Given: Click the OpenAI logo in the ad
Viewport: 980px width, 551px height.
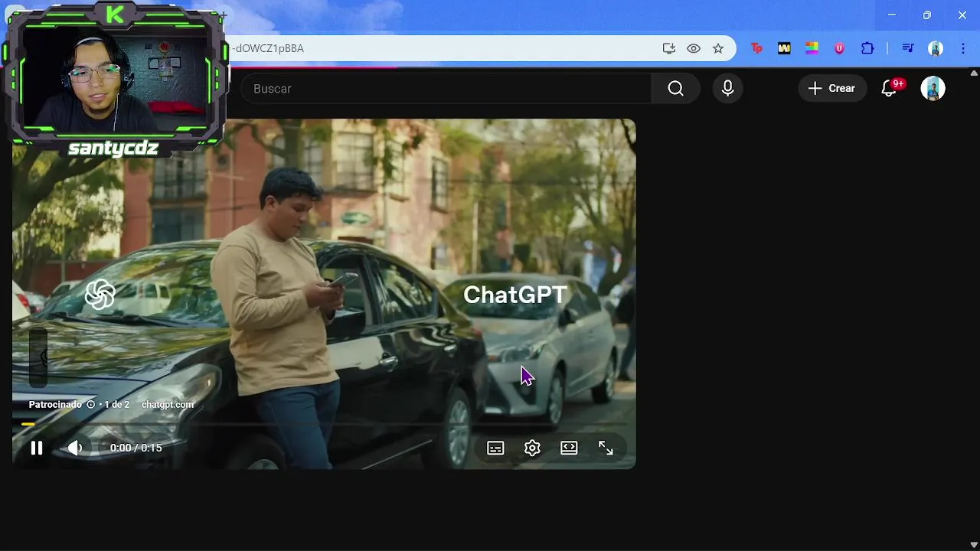Looking at the screenshot, I should point(100,295).
